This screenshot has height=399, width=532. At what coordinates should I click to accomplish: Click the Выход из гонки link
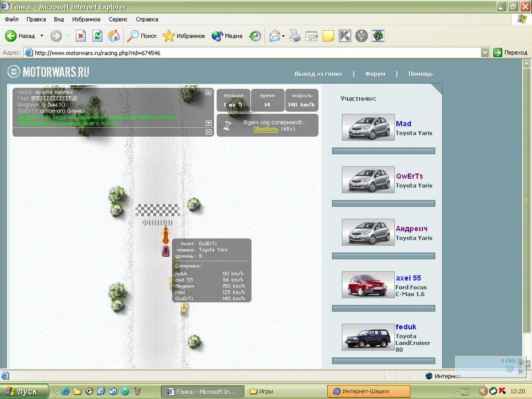pyautogui.click(x=318, y=74)
